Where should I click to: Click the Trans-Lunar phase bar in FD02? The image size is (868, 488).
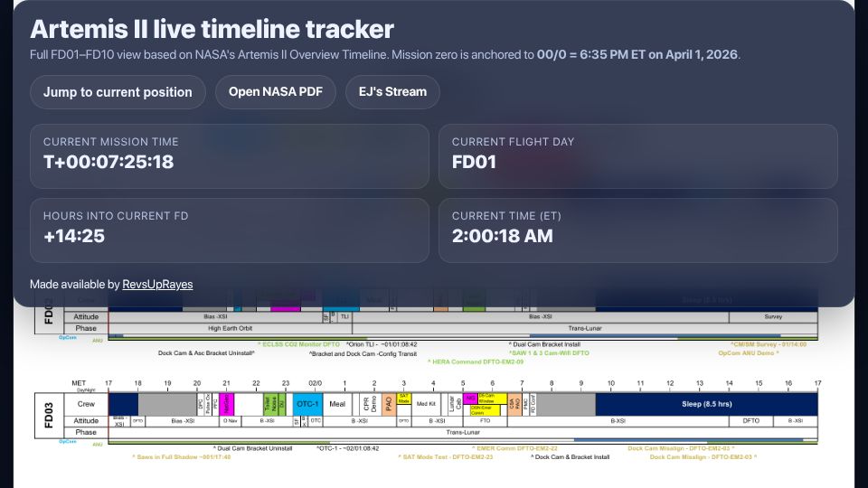(x=585, y=328)
